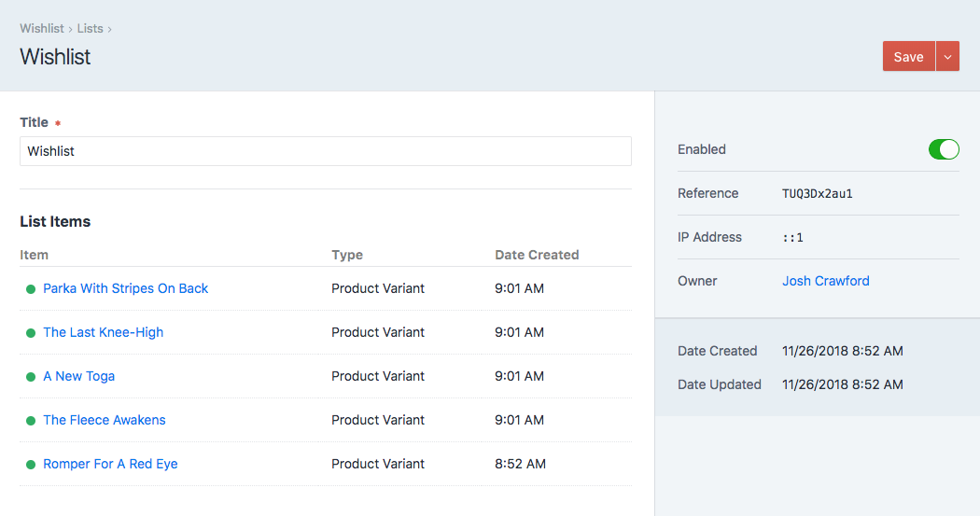Go to Wishlist breadcrumb
980x516 pixels.
coord(42,29)
